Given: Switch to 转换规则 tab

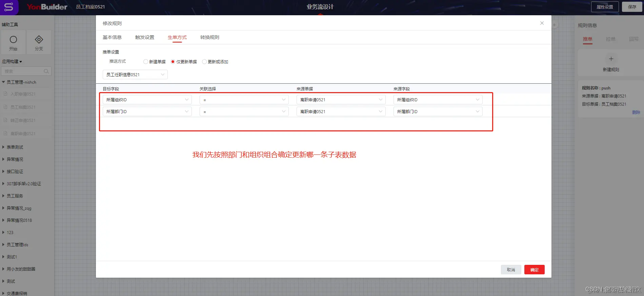Looking at the screenshot, I should click(210, 37).
